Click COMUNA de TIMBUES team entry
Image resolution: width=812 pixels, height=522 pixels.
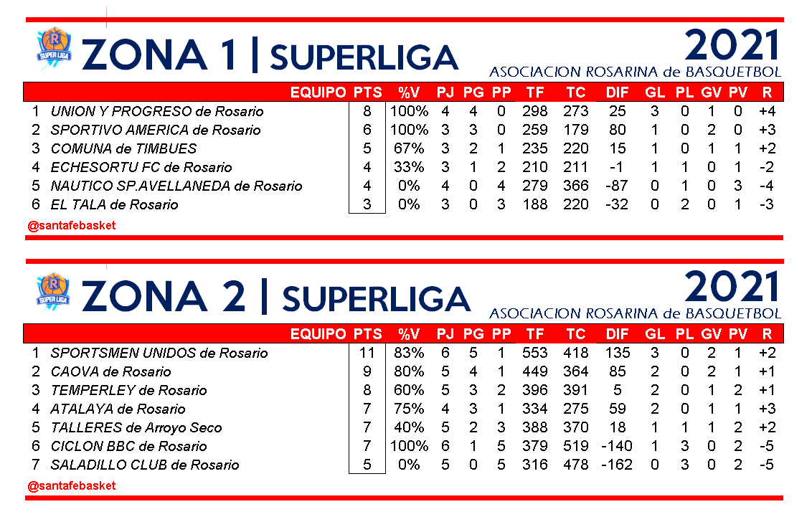click(x=123, y=149)
